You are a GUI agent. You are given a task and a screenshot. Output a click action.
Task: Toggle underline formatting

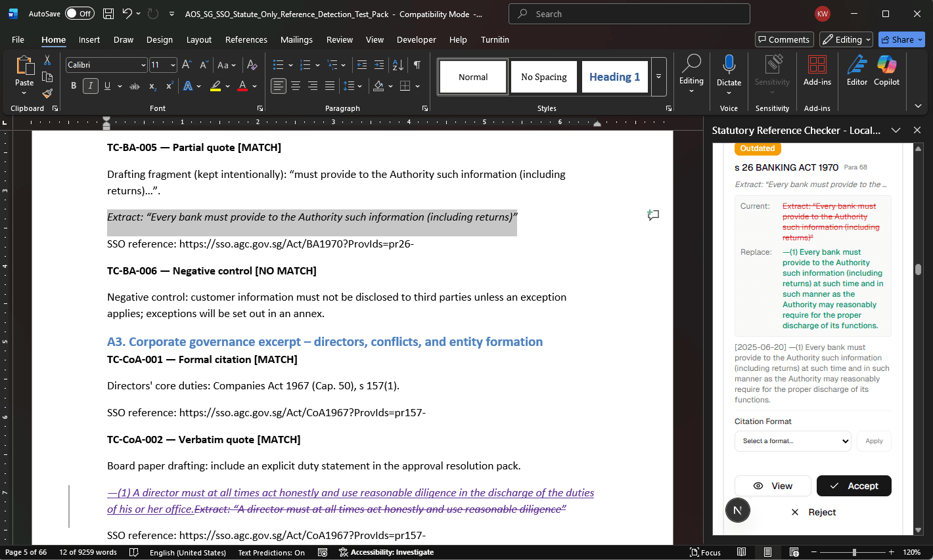click(x=107, y=86)
